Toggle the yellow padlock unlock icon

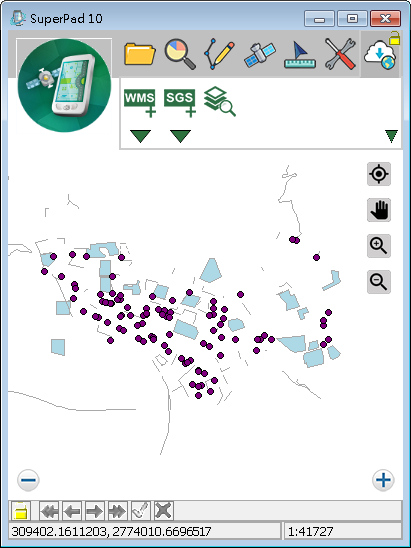[395, 38]
